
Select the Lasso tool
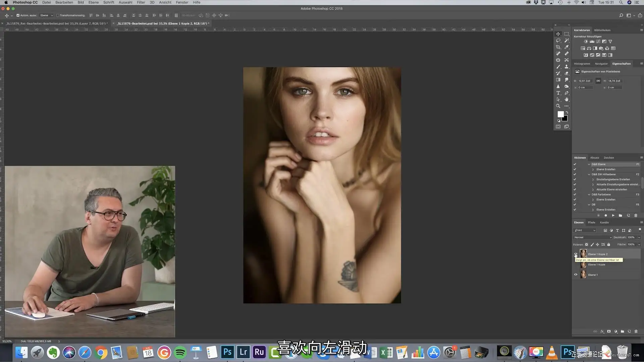coord(558,41)
